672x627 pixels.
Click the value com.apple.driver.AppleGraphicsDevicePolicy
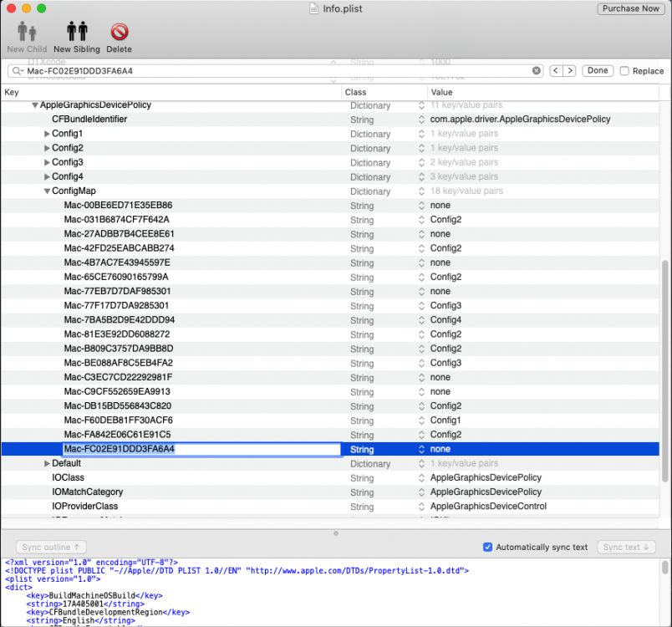coord(520,120)
